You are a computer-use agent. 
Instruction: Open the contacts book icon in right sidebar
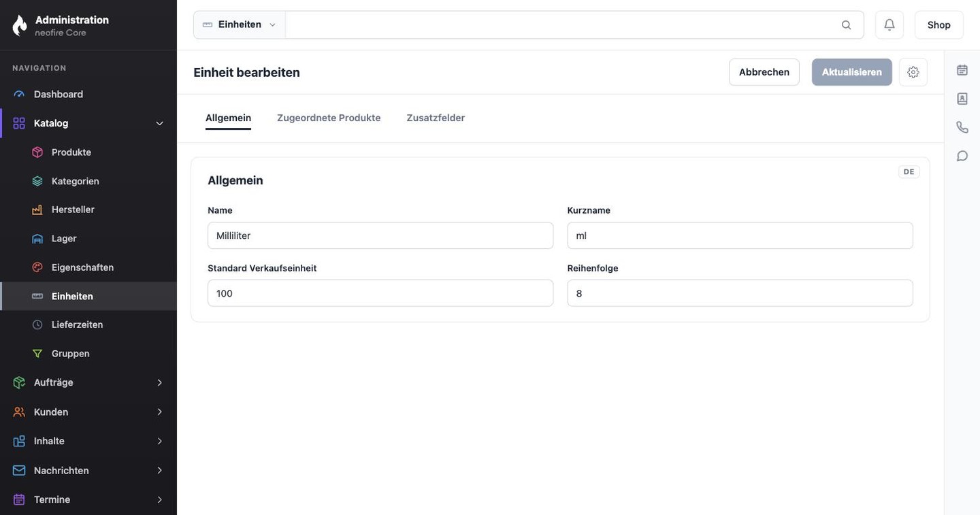point(962,99)
